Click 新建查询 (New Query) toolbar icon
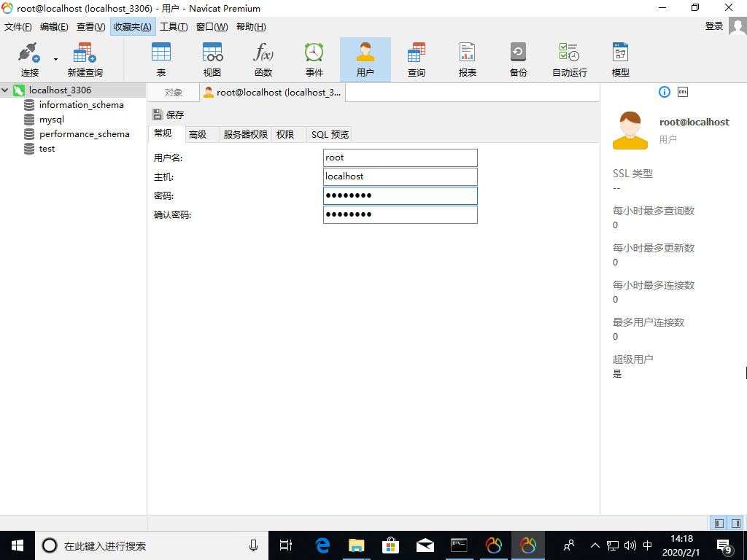This screenshot has width=747, height=560. (x=85, y=60)
